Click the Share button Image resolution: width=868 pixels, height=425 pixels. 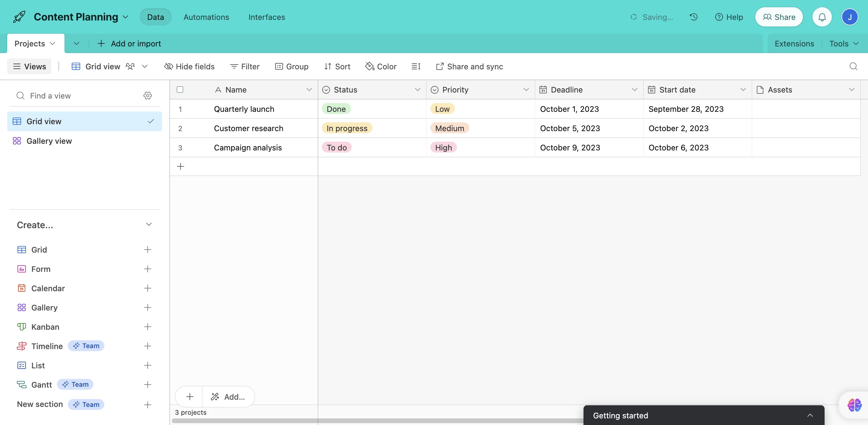[x=779, y=17]
